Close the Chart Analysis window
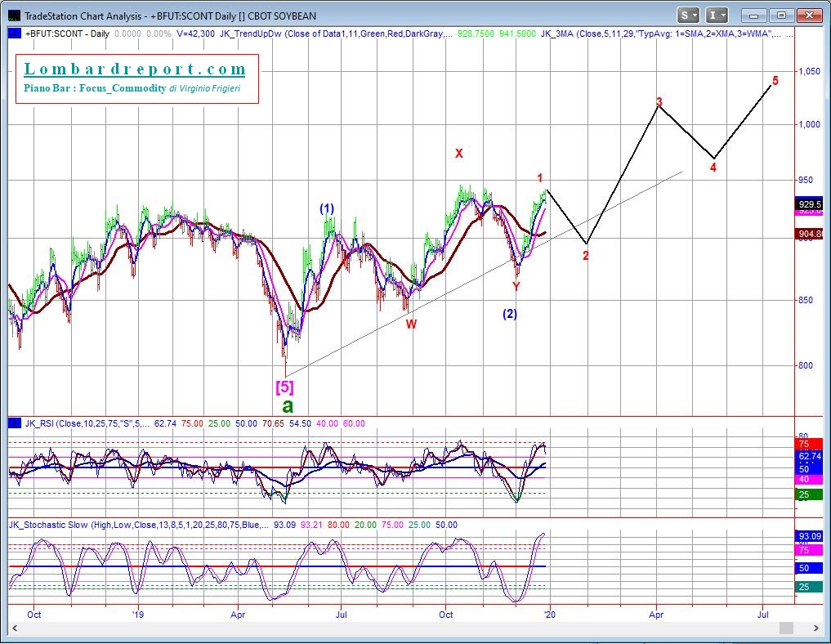The height and width of the screenshot is (644, 831). tap(809, 16)
